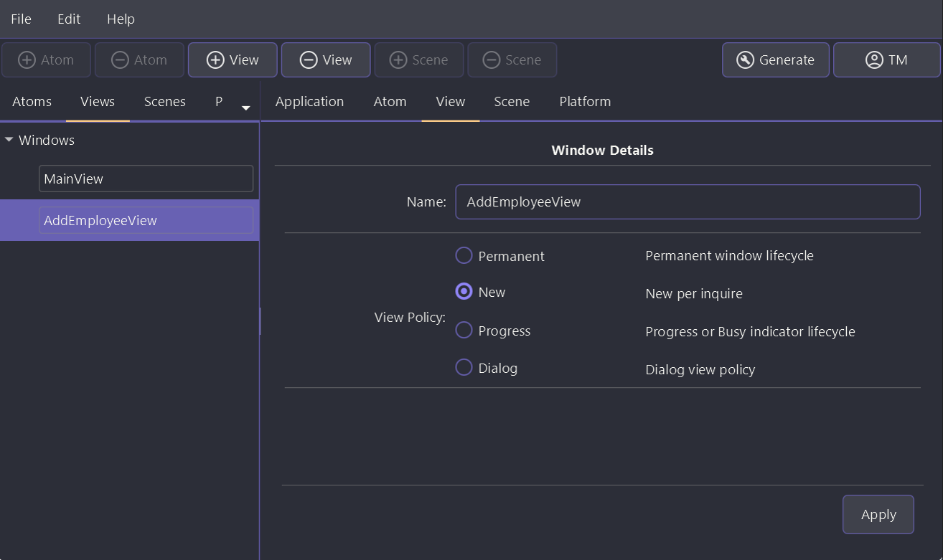Open the left panel tabs overflow arrow
943x560 pixels.
[245, 108]
